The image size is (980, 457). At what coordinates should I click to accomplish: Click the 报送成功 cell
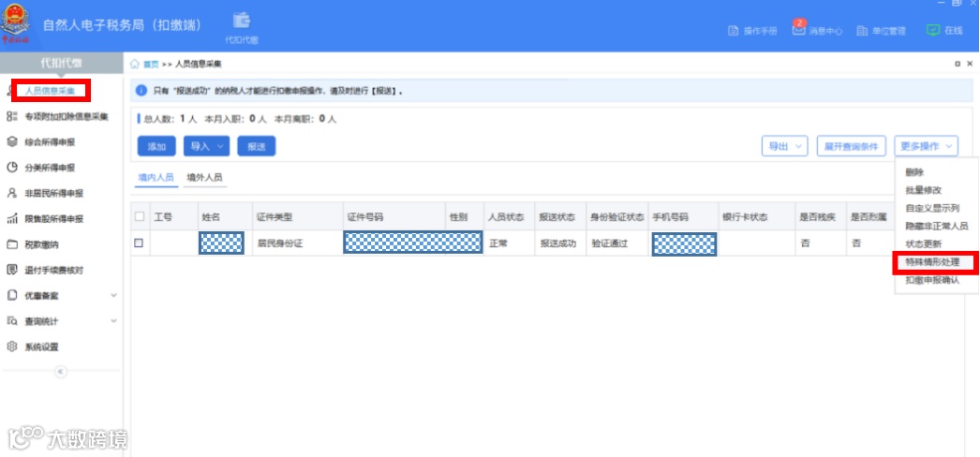click(x=558, y=243)
